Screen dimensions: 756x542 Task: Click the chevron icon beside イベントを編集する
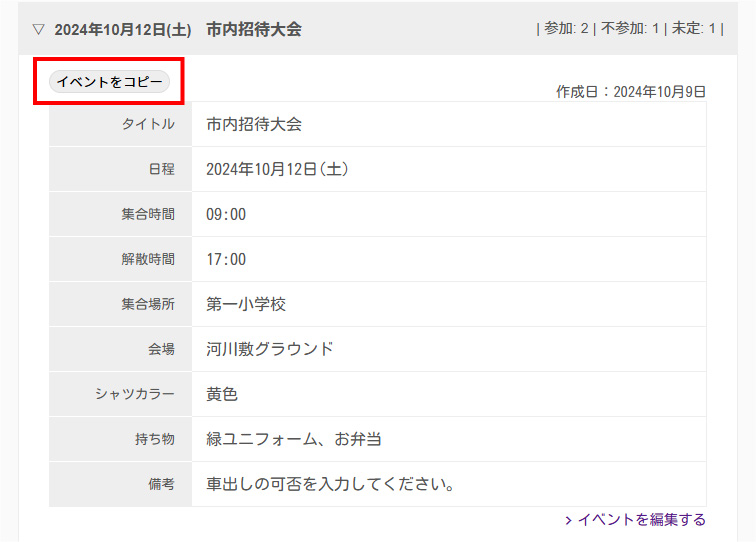(568, 520)
